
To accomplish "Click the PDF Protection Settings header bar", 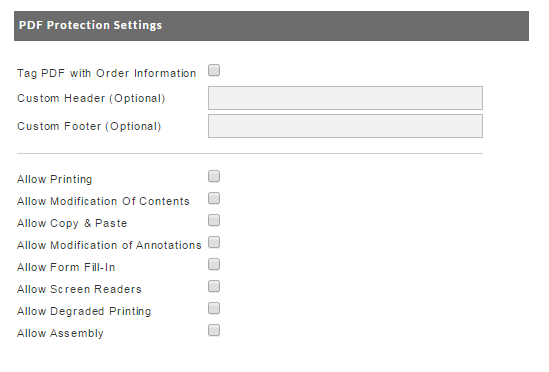I will pyautogui.click(x=271, y=26).
